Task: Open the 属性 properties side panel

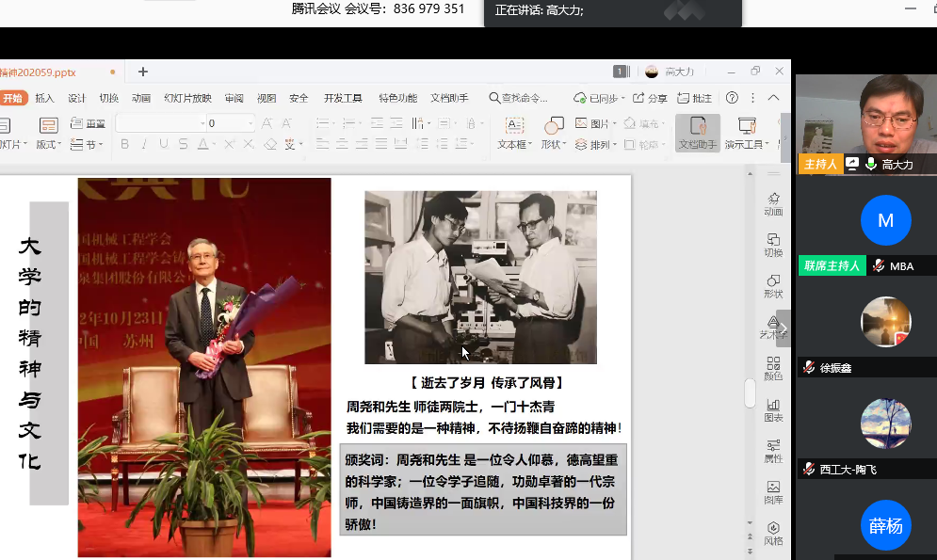Action: click(x=773, y=450)
